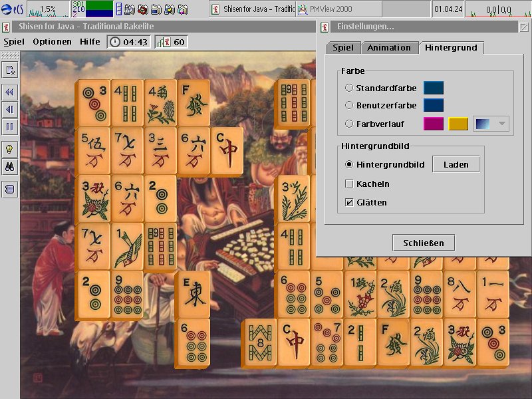Click the single step-back undo icon

pyautogui.click(x=10, y=109)
